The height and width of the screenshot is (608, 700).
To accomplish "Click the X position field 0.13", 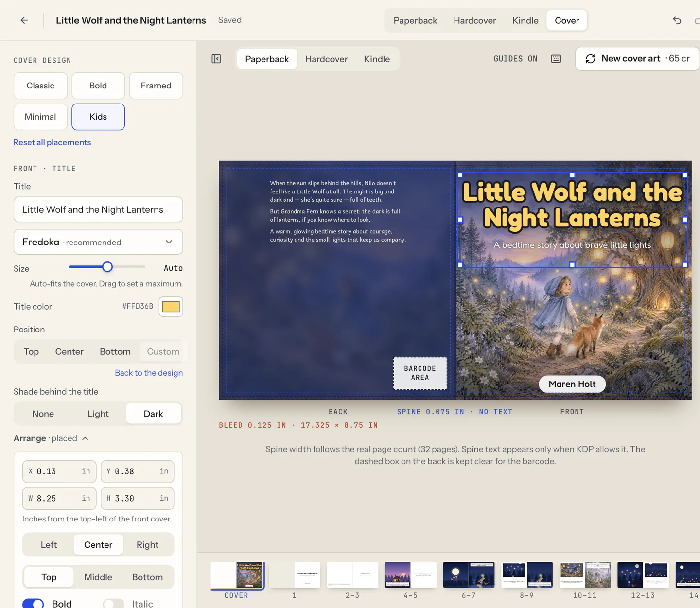I will [59, 471].
